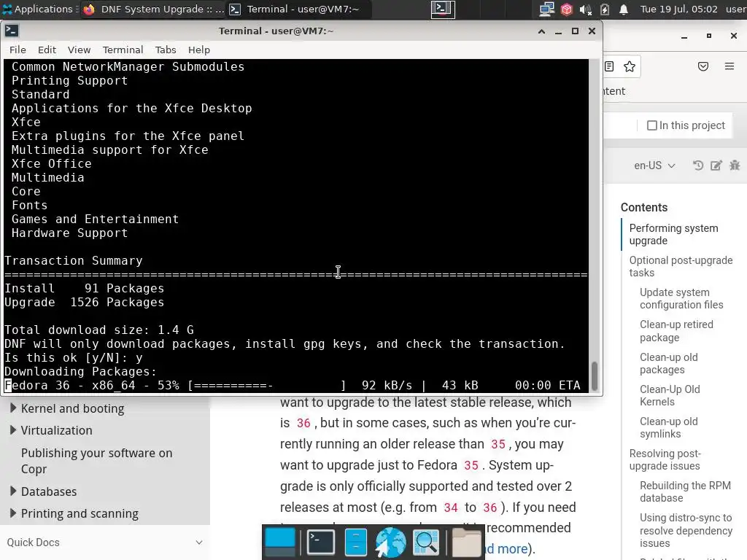Open the Help menu in Terminal
This screenshot has width=747, height=560.
click(x=198, y=50)
